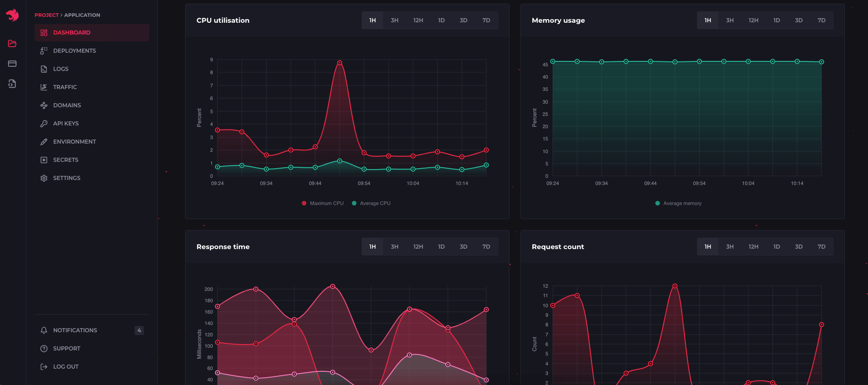Screen dimensions: 868x385
Task: Toggle Average memory legend item
Action: click(x=678, y=203)
